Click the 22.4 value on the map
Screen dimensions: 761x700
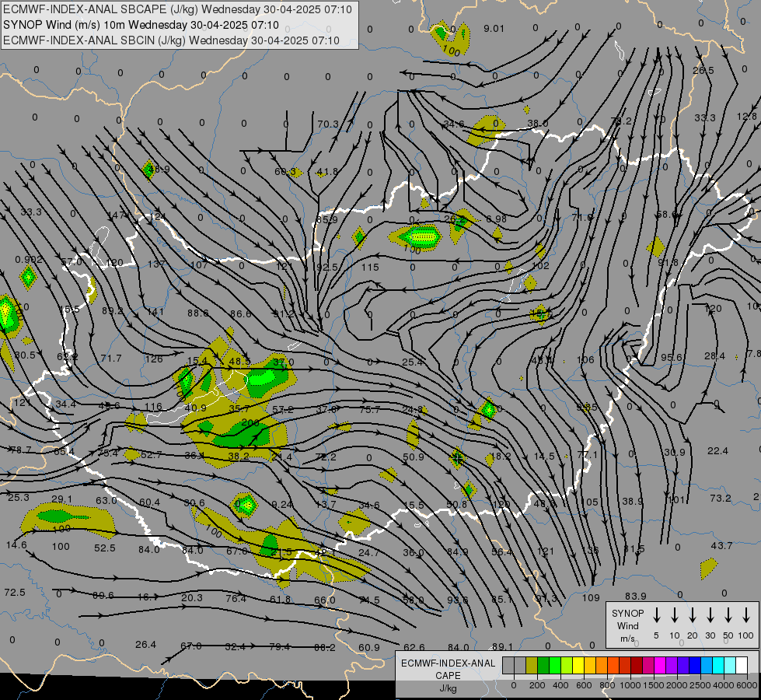click(717, 451)
